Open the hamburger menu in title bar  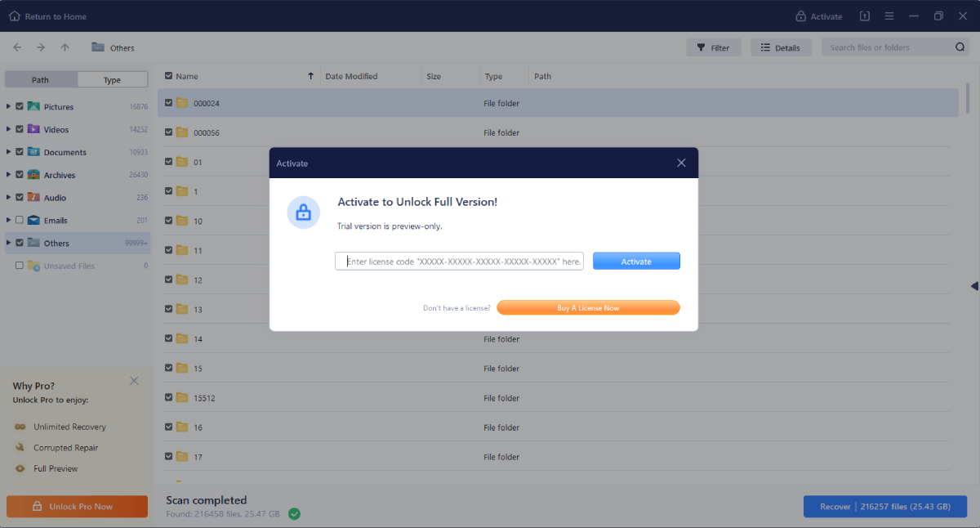(889, 16)
